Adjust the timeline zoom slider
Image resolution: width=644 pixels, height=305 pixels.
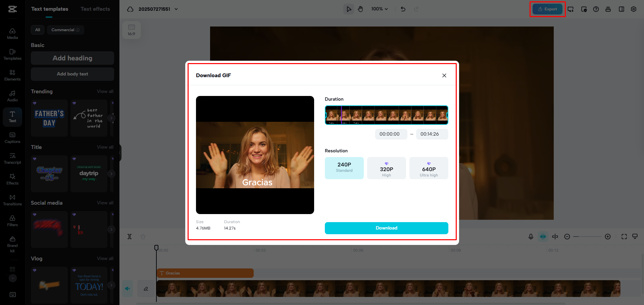[587, 237]
